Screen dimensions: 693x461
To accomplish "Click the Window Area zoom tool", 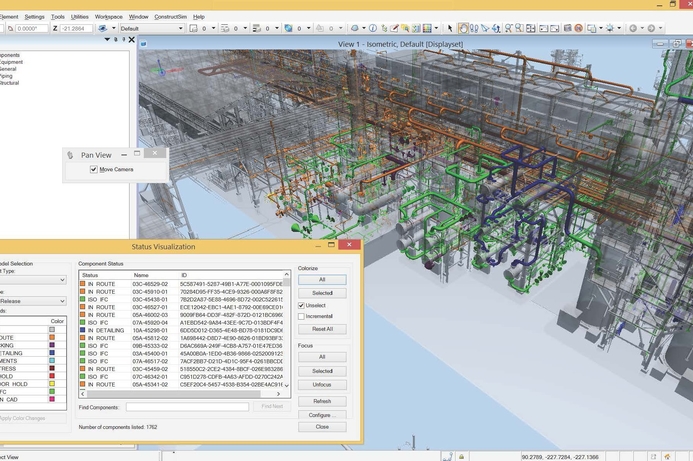I will tap(520, 28).
